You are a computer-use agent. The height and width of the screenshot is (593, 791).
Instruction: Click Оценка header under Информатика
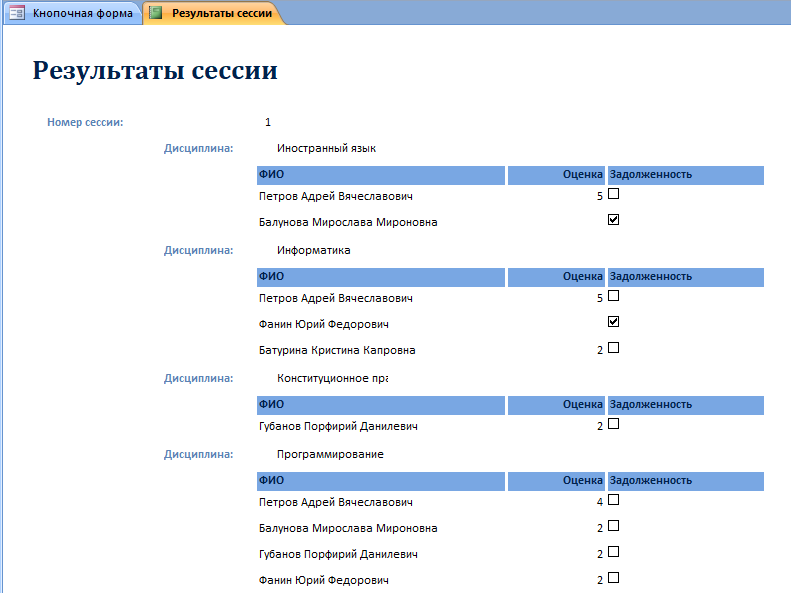(x=556, y=277)
